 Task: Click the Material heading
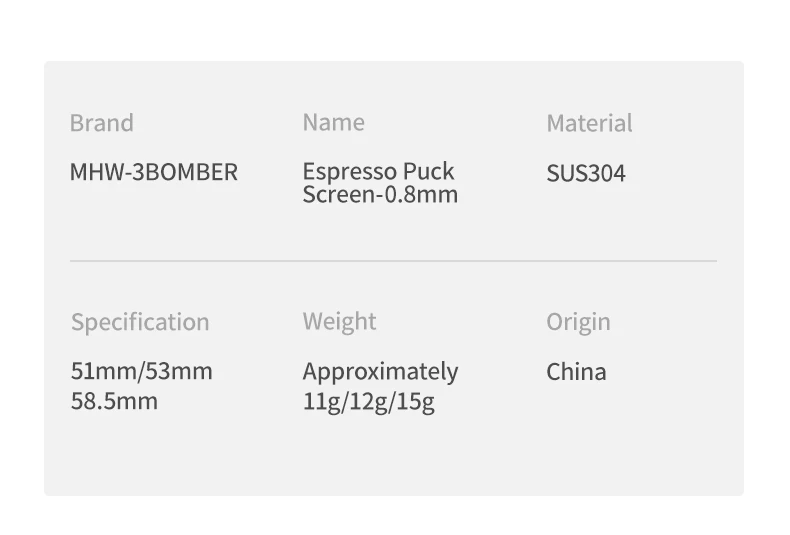click(x=589, y=123)
